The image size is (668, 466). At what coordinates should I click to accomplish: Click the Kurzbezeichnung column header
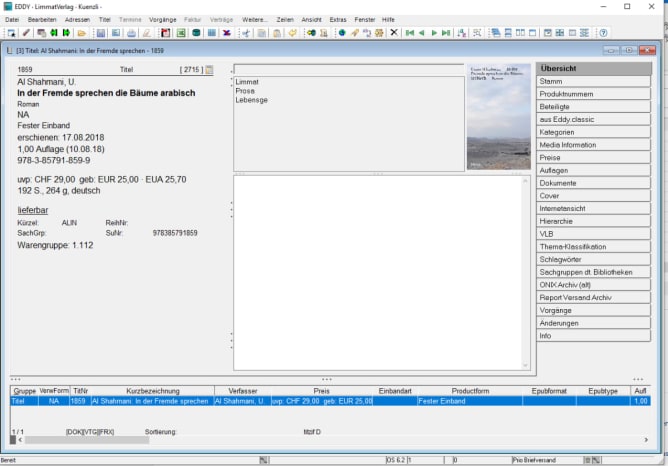[153, 391]
